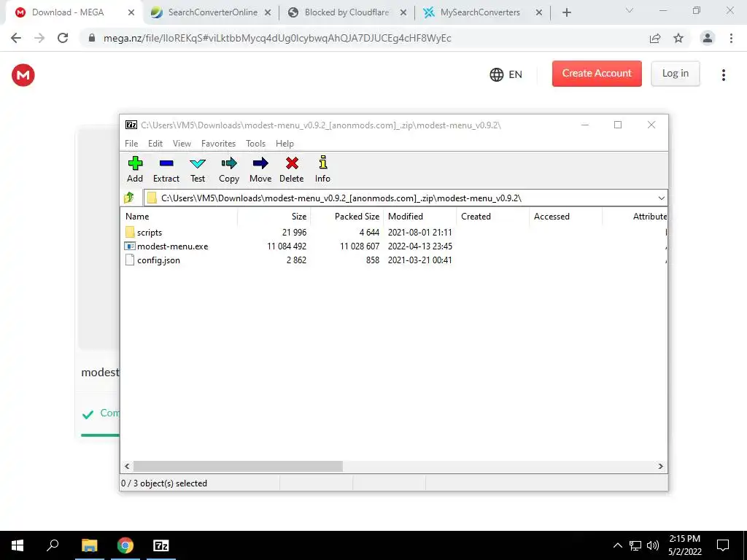Open the Tools menu
This screenshot has width=747, height=560.
pos(255,144)
